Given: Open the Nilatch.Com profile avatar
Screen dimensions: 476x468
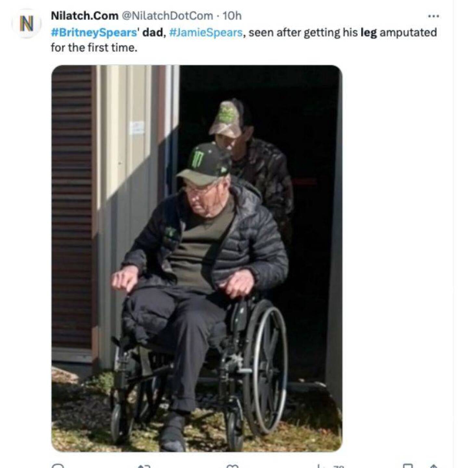Looking at the screenshot, I should (x=26, y=24).
